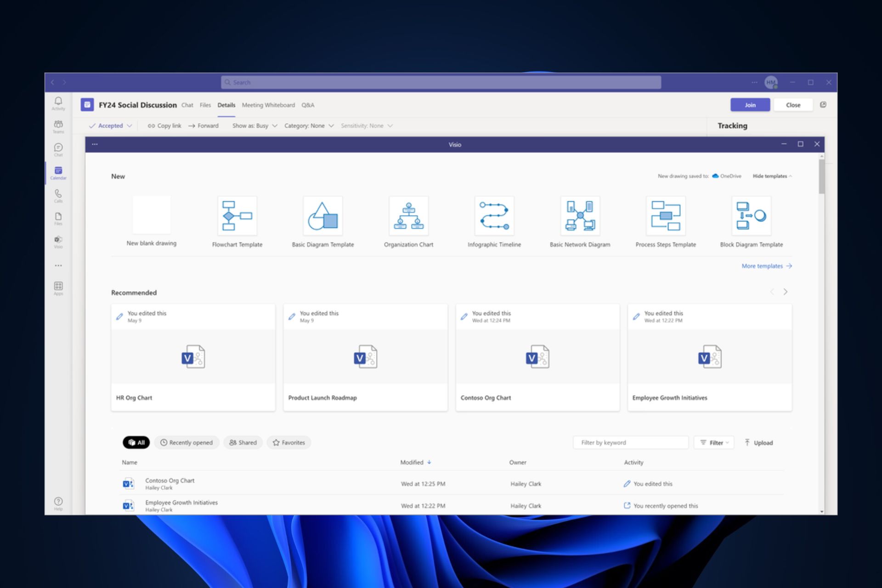The height and width of the screenshot is (588, 882).
Task: Open the Help question mark icon
Action: (58, 503)
